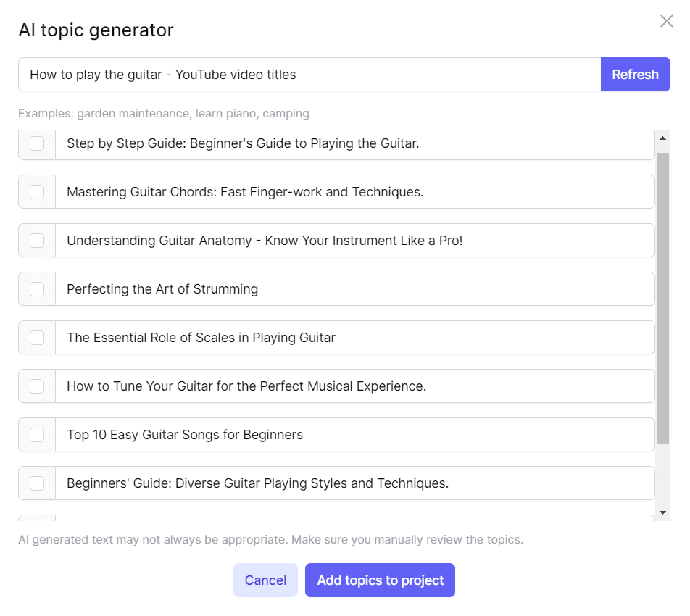Screen dimensions: 690x616
Task: Check the Diverse Guitar Playing Styles topic
Action: click(x=37, y=483)
